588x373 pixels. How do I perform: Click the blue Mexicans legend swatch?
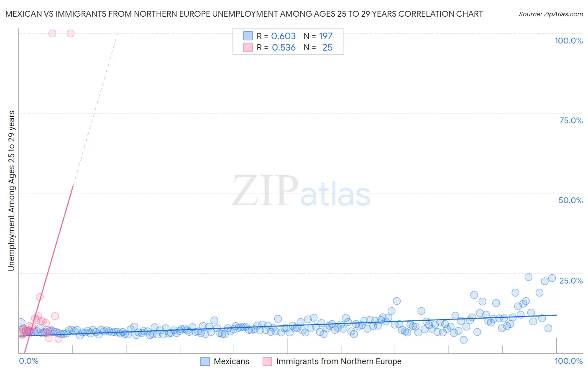pos(205,361)
